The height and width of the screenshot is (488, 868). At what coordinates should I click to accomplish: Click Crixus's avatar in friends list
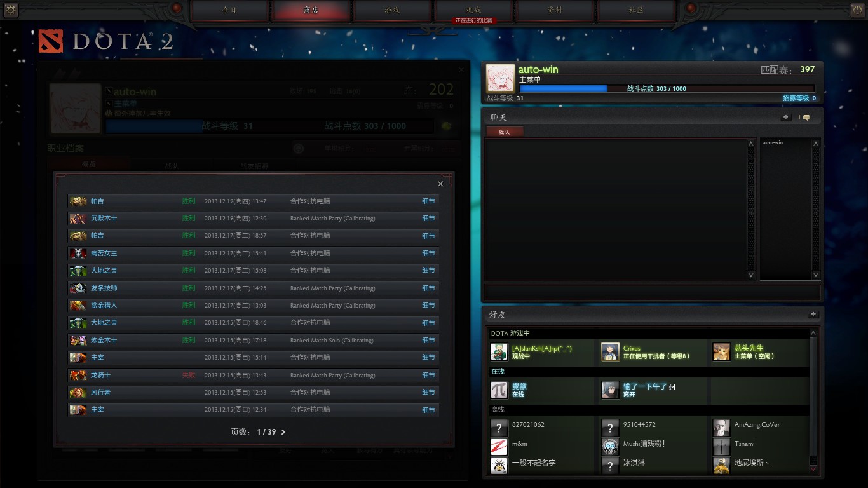(x=610, y=352)
